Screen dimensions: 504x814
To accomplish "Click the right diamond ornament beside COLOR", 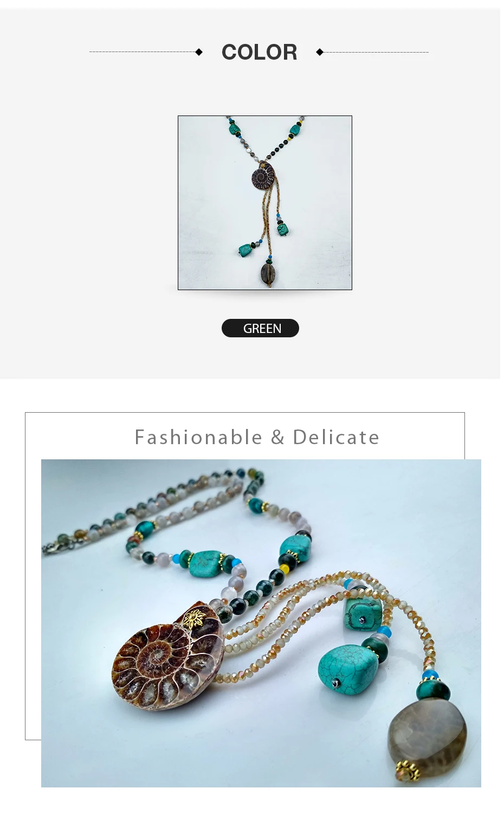I will click(x=320, y=52).
